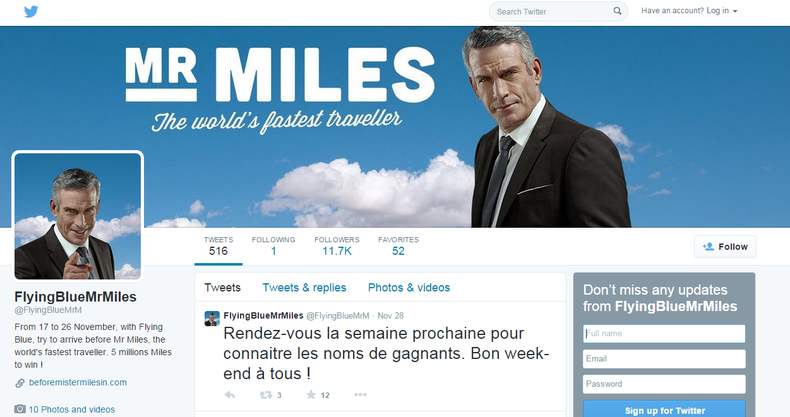Click Sign up for Twitter button
Viewport: 790px width, 417px height.
pos(665,409)
